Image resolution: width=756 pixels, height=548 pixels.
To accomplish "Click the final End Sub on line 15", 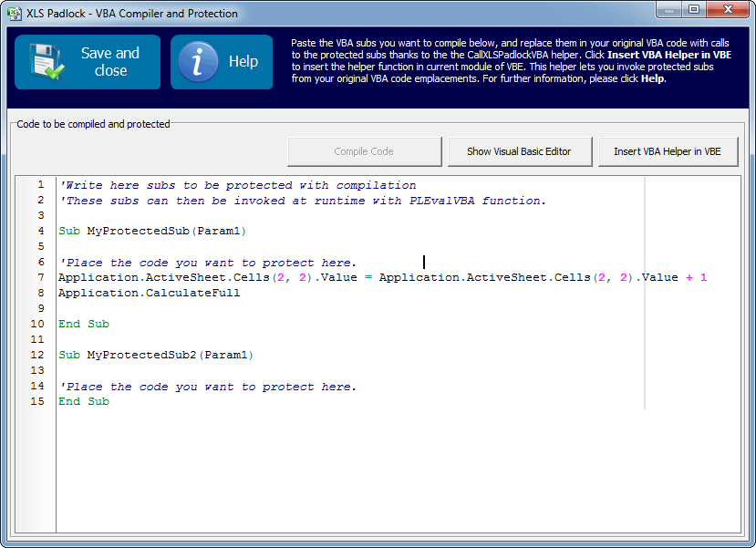I will [84, 402].
